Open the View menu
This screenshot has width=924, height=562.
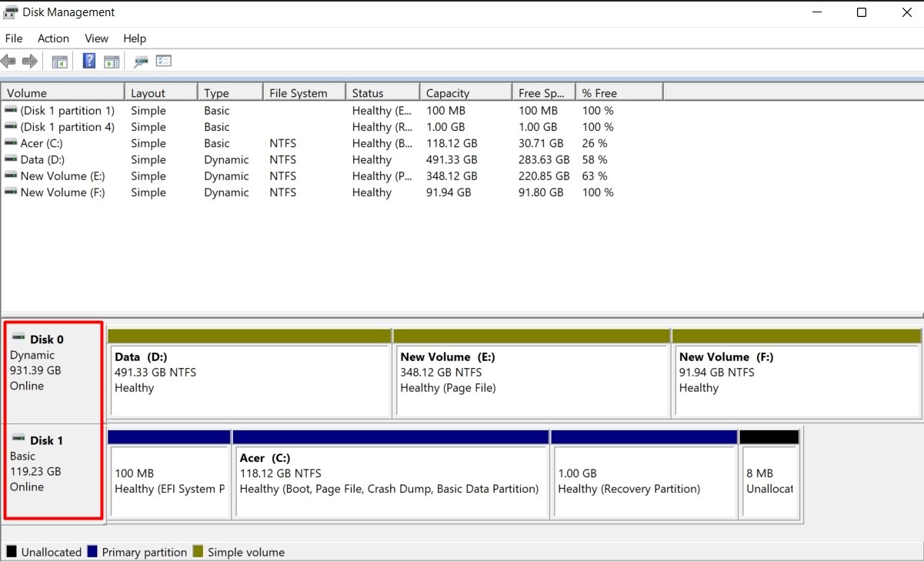pos(96,38)
